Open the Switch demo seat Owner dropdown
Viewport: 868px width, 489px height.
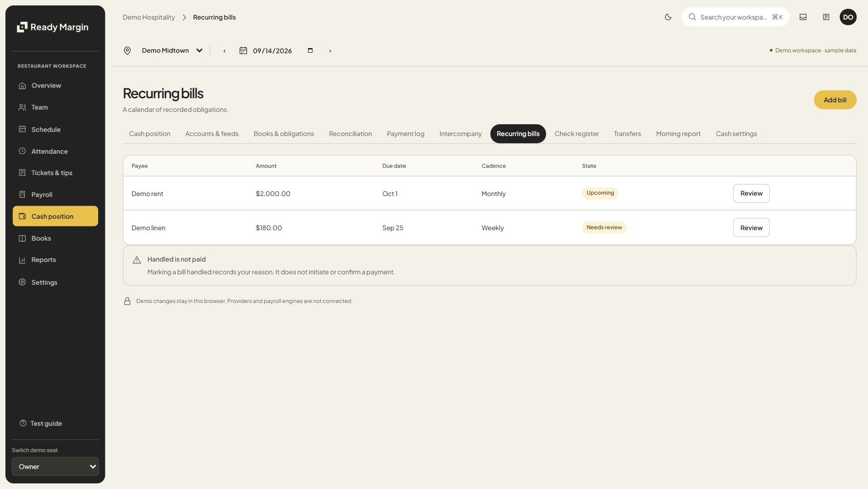coord(55,467)
